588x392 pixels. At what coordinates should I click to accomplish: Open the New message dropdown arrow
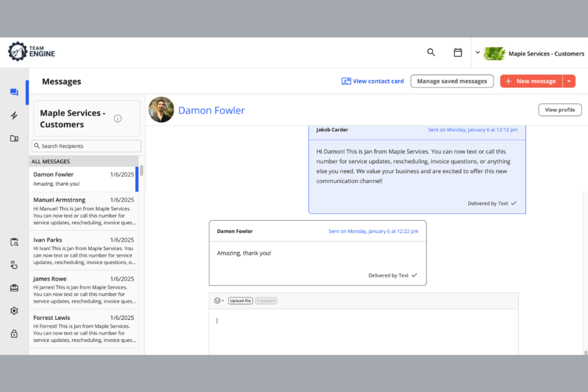[569, 81]
